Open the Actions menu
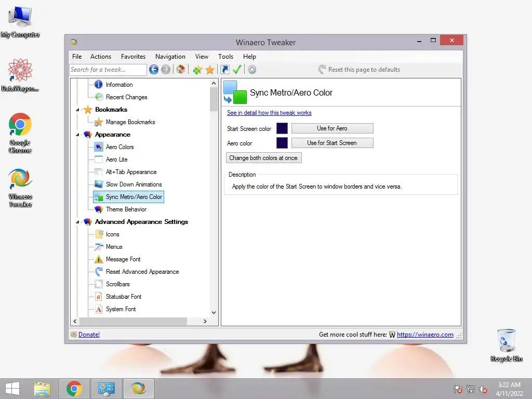Viewport: 532px width, 399px height. (x=101, y=57)
